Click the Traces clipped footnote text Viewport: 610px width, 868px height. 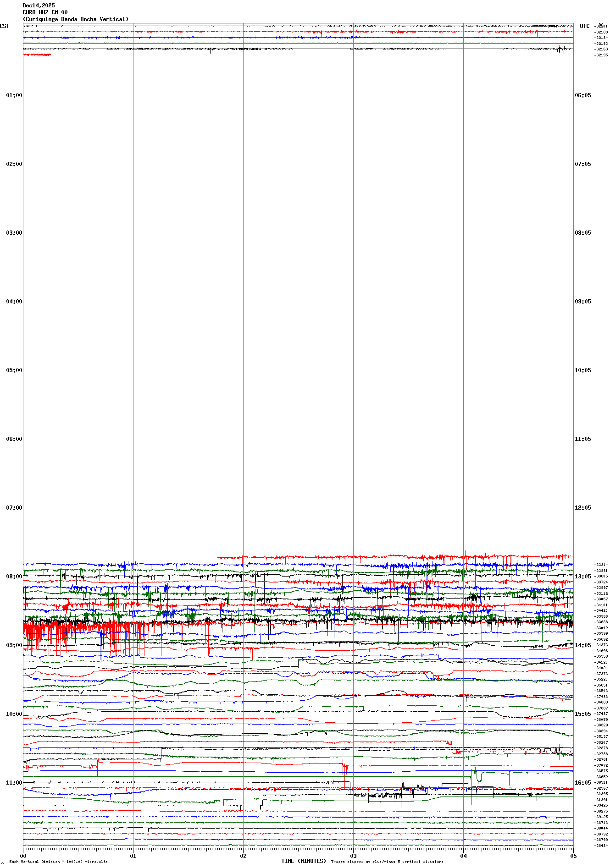387,862
